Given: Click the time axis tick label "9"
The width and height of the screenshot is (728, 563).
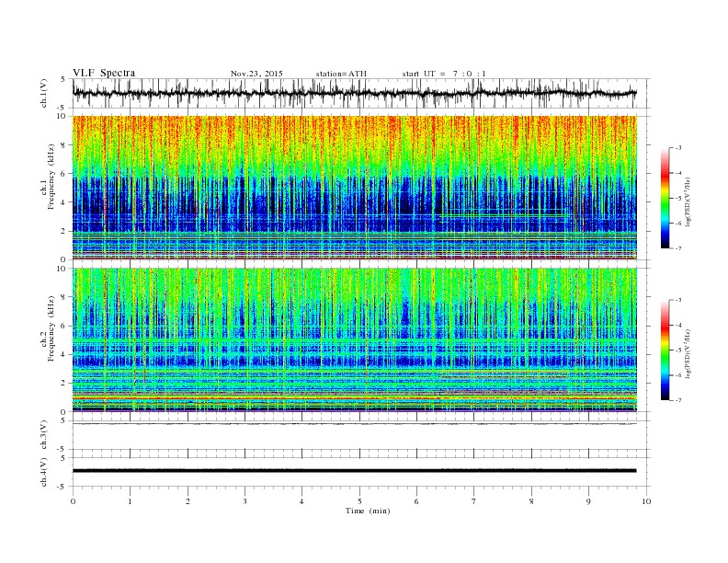Looking at the screenshot, I should [588, 501].
